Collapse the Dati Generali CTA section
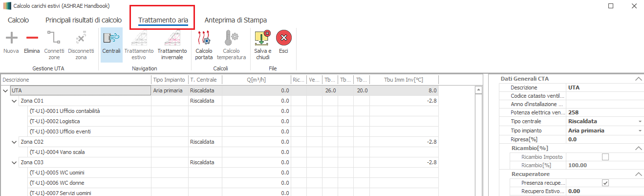Screen dimensions: 644x196 (638, 79)
